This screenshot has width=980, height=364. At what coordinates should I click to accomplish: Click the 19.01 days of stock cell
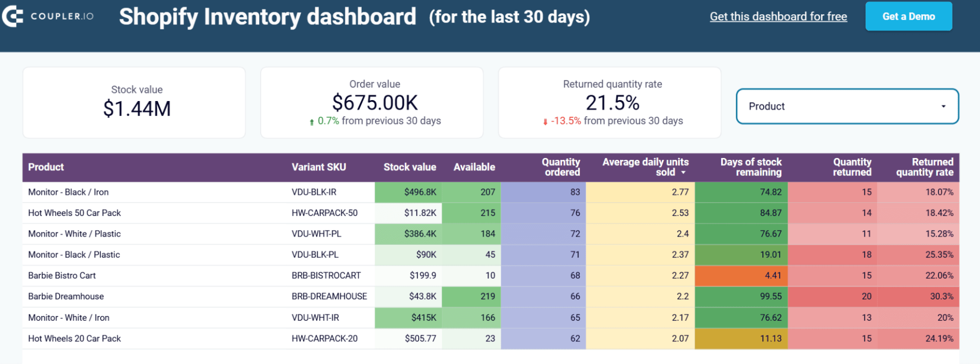pyautogui.click(x=741, y=255)
